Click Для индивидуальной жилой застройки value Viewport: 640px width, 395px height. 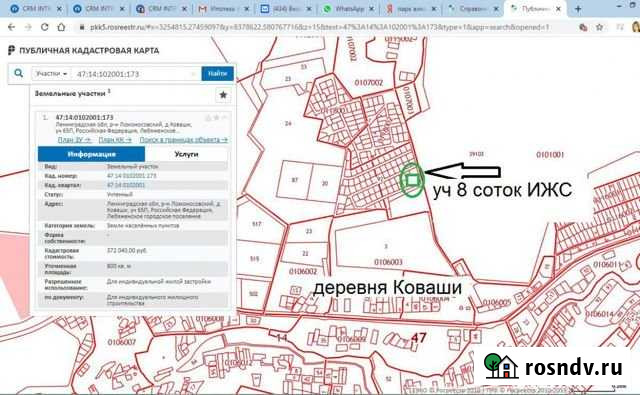coord(159,282)
